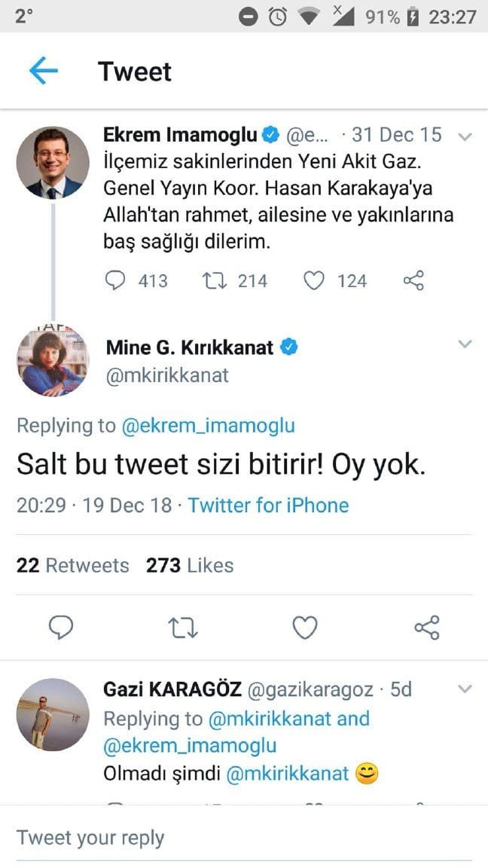
Task: Like the Ekrem Imamoglu tweet (124)
Action: 313,281
